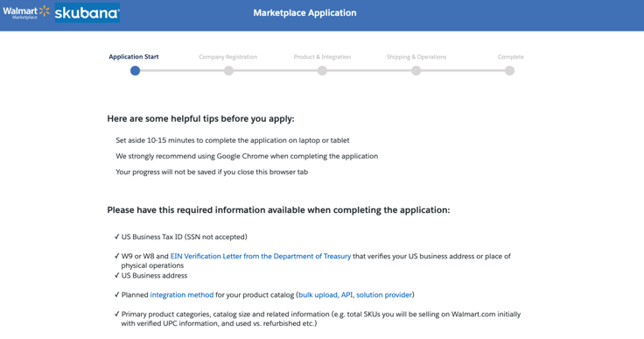Click the 'Here are some helpful tips' heading

[201, 119]
